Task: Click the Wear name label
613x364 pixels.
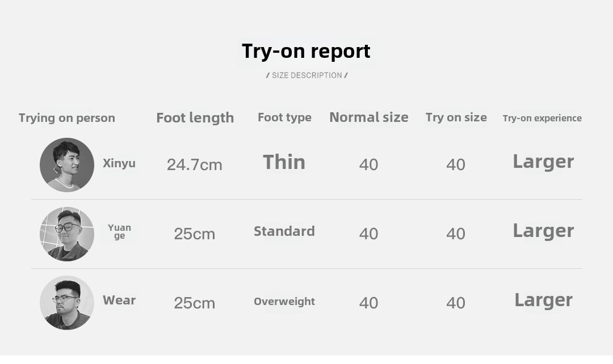Action: [119, 300]
